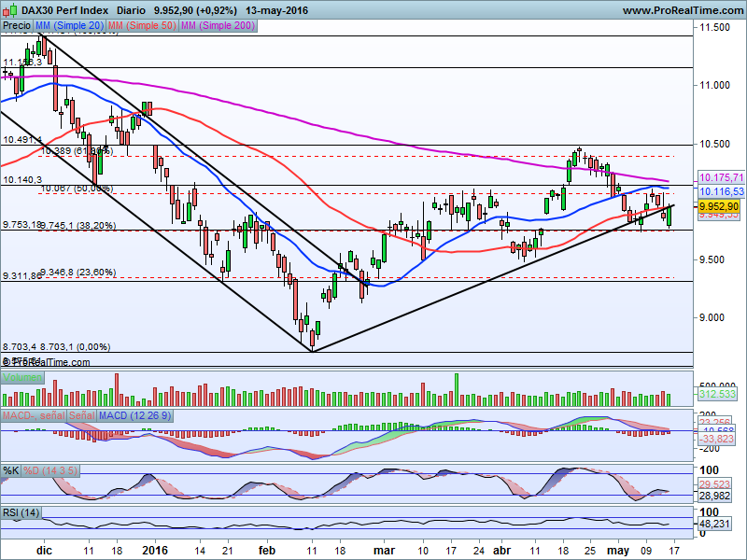
Task: Select the Diario timeframe text
Action: click(132, 10)
